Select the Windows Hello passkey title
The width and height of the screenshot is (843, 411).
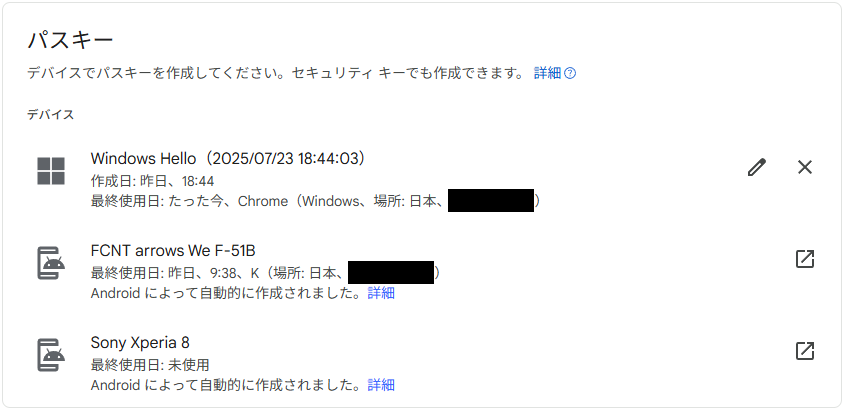228,159
